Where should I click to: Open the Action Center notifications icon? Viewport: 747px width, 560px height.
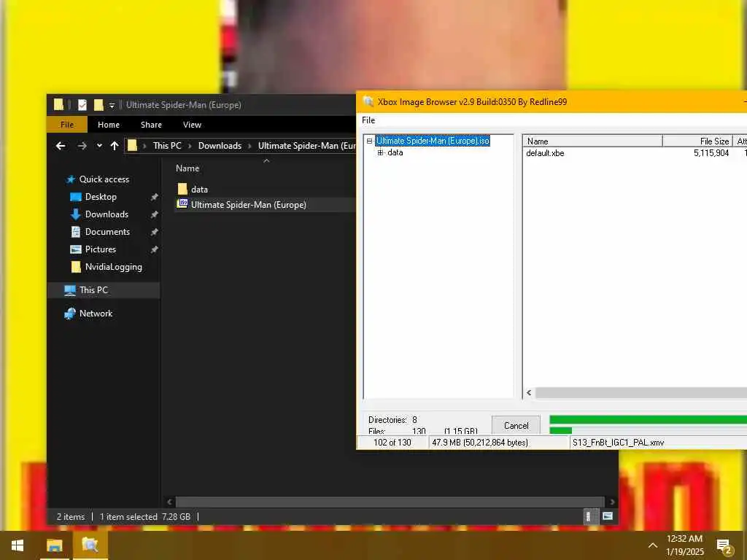[724, 546]
